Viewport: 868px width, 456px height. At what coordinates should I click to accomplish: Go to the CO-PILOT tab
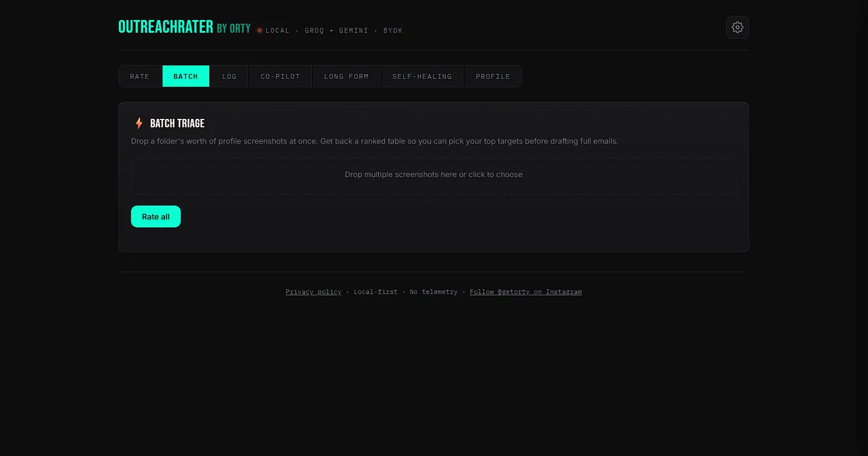[280, 76]
